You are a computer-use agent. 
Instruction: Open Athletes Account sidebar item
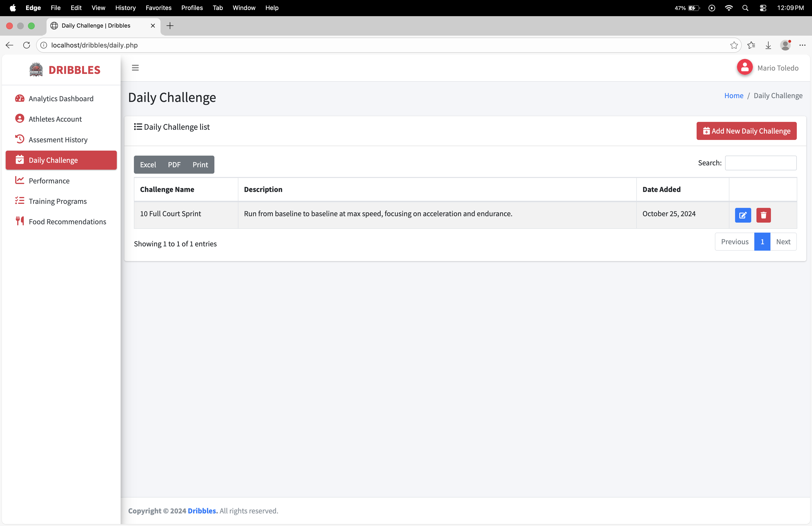click(x=55, y=119)
